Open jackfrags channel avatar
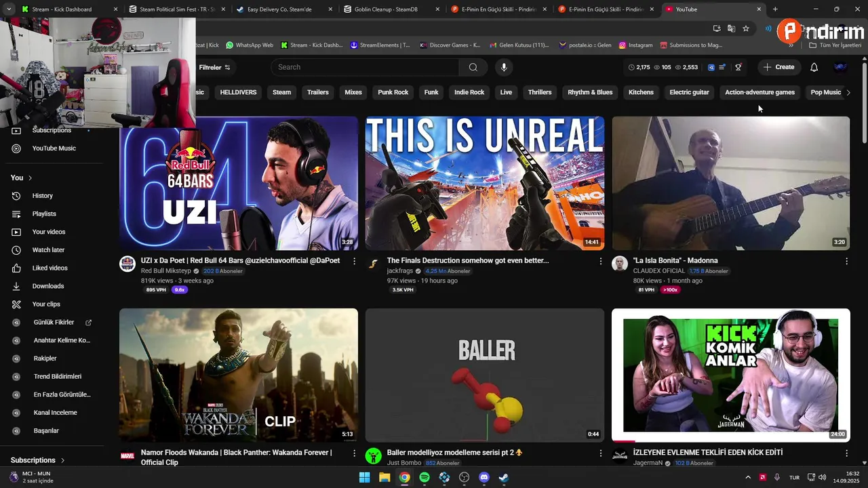868x488 pixels. click(373, 264)
